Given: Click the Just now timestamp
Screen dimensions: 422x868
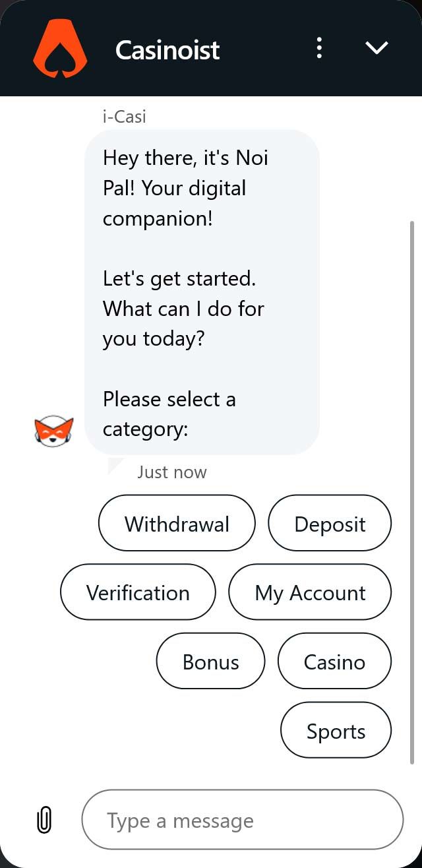Looking at the screenshot, I should click(172, 472).
